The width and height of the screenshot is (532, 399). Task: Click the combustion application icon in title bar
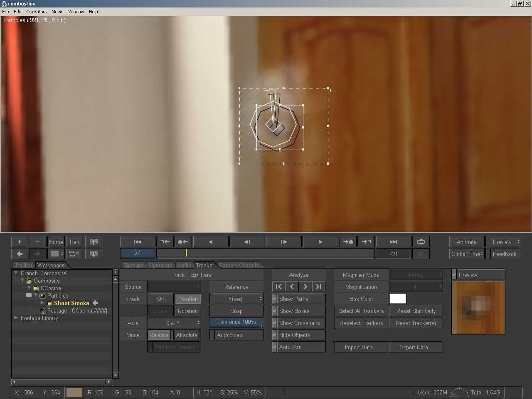[4, 4]
